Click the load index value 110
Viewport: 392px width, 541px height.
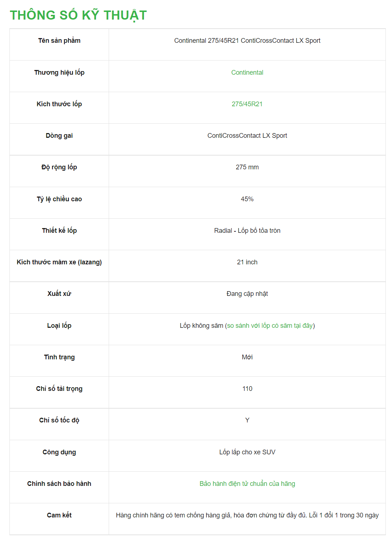(247, 389)
